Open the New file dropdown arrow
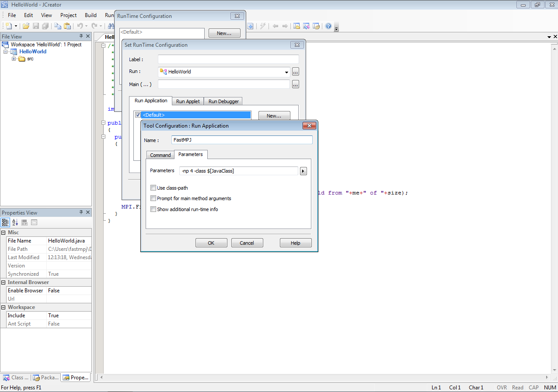558x392 pixels. pos(16,26)
